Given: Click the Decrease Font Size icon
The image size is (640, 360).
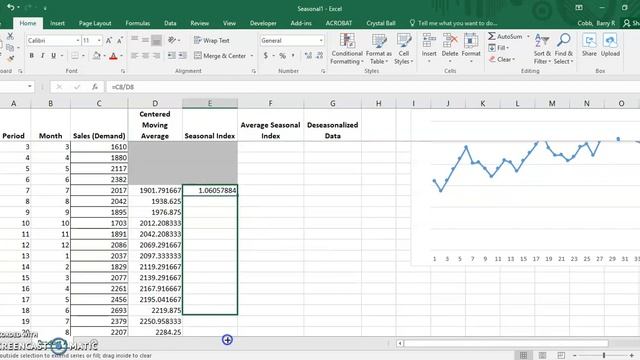Looking at the screenshot, I should [x=120, y=40].
